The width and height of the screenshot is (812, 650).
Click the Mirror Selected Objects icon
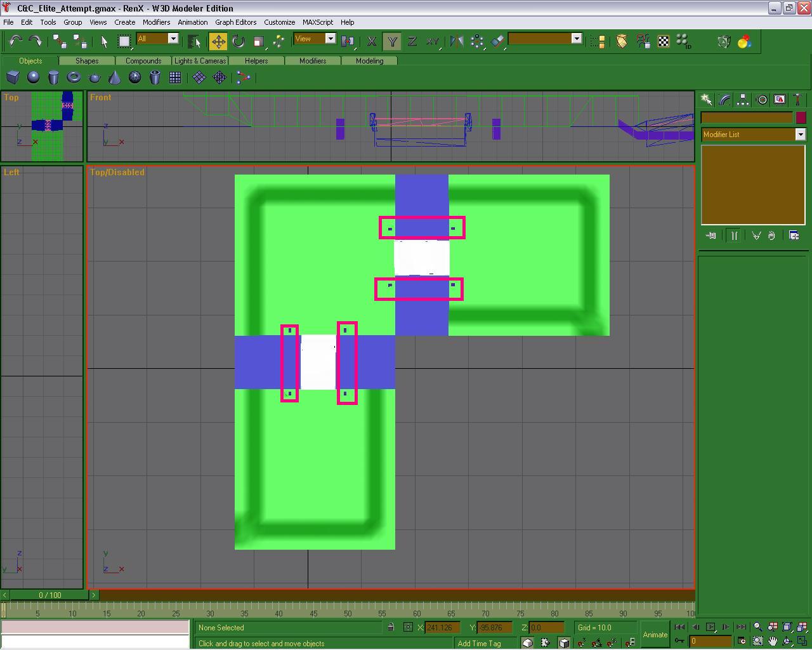[456, 41]
